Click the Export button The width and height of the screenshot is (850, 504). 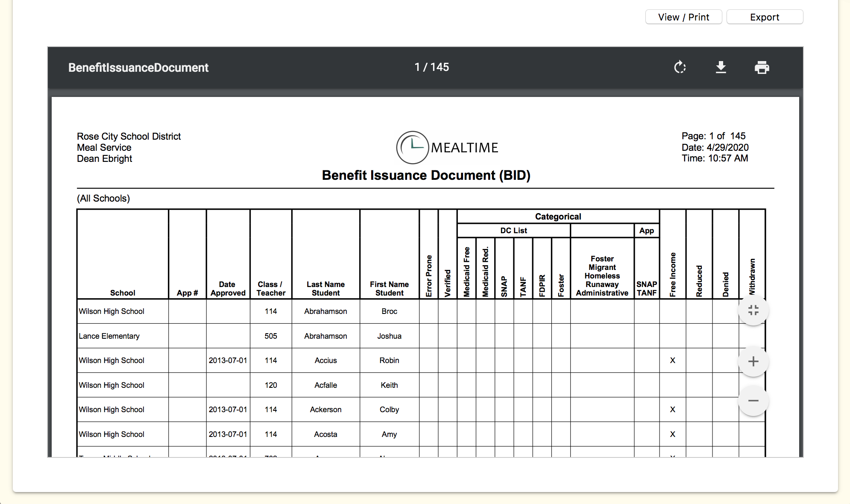[x=764, y=17]
